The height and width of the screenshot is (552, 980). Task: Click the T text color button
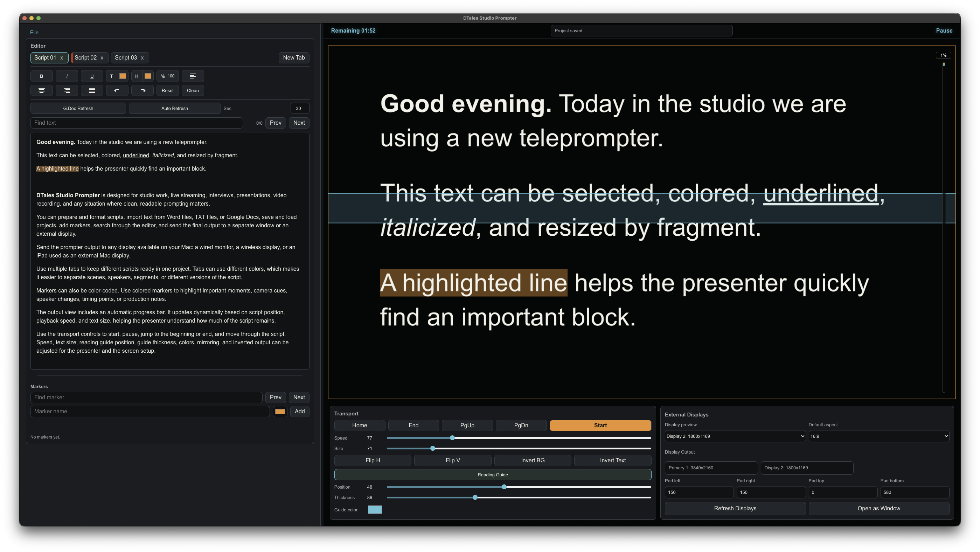111,76
